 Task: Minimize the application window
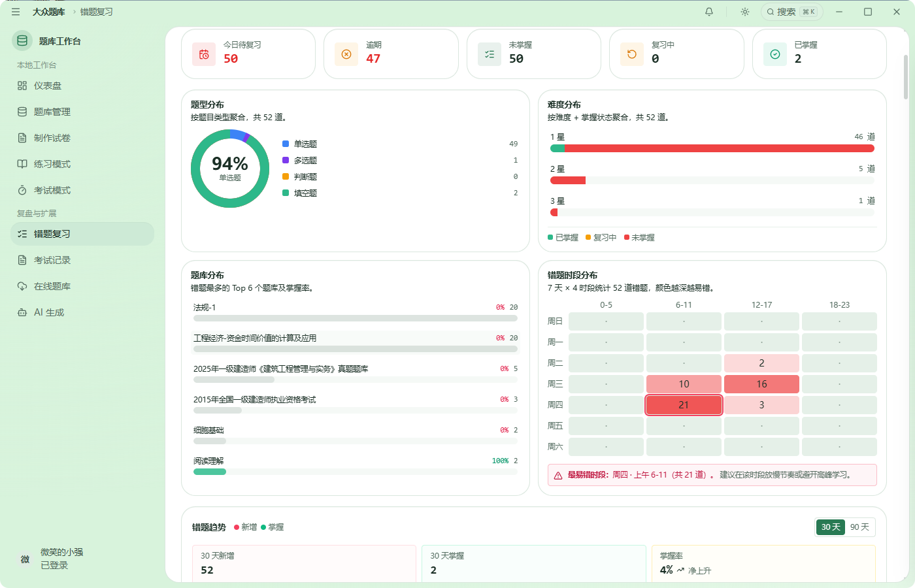[x=839, y=12]
